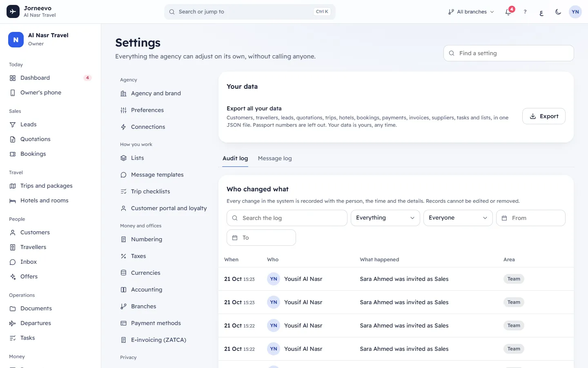Select the Audit log tab
Screen dimensions: 588x368
tap(235, 158)
